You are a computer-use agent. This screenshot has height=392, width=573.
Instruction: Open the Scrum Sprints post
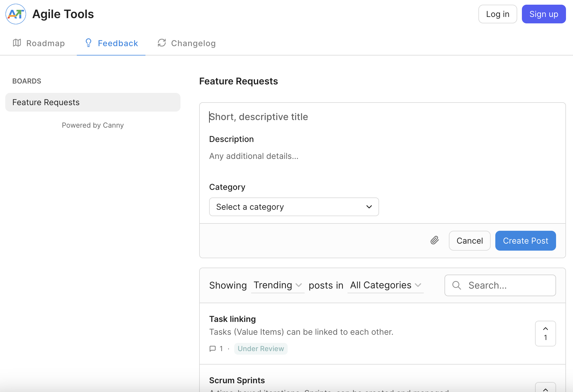click(x=237, y=380)
